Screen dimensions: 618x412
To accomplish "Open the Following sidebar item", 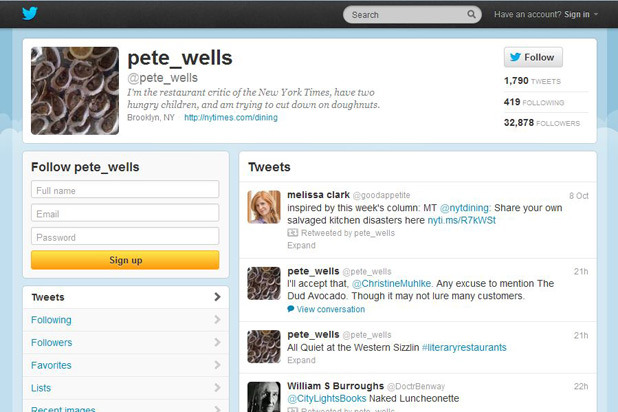I will tap(126, 320).
